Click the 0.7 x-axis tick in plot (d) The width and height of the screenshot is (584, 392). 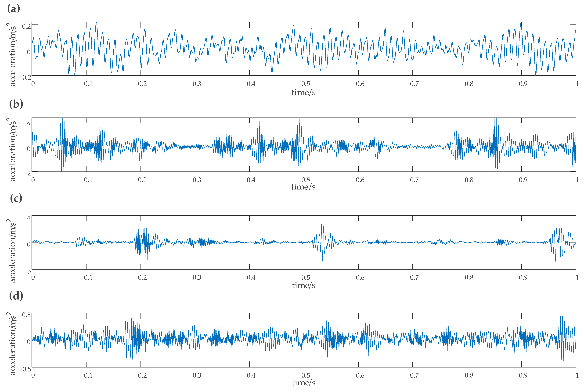(x=414, y=375)
